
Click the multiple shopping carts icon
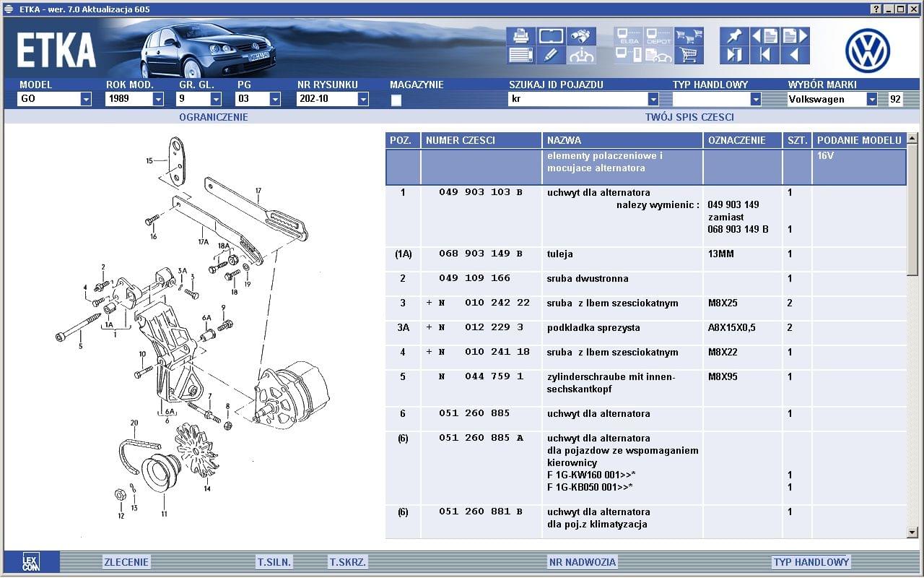pos(689,36)
